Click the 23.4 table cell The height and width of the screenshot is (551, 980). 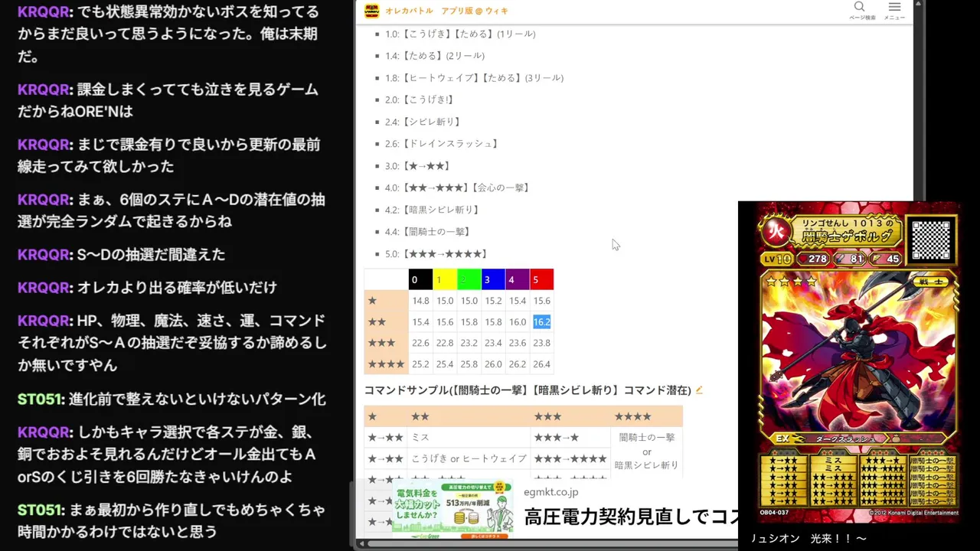tap(493, 343)
